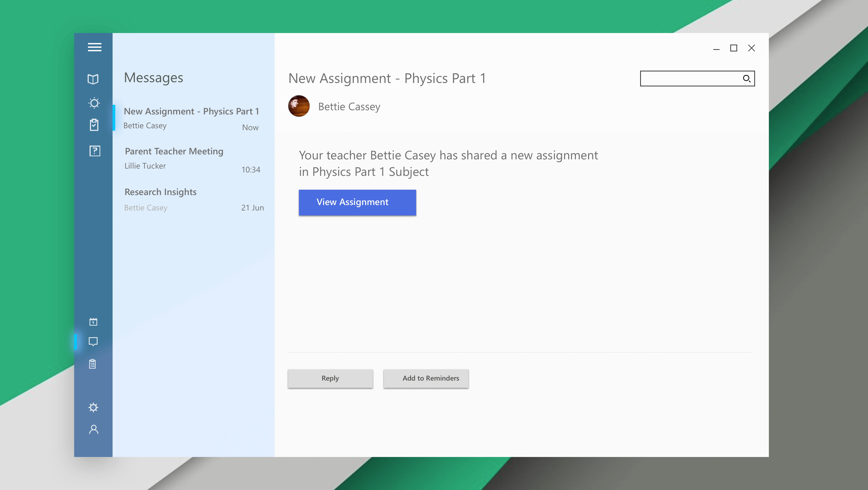Click the search magnifier icon

746,79
